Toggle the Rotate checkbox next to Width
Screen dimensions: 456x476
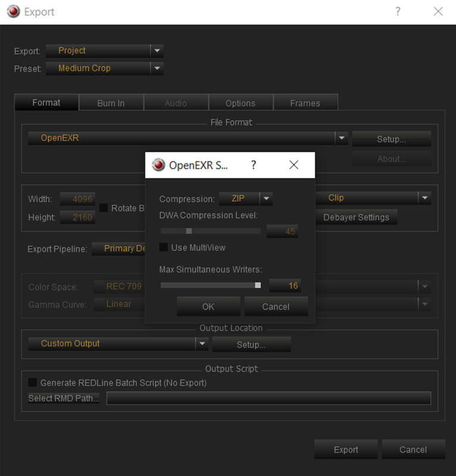click(104, 208)
